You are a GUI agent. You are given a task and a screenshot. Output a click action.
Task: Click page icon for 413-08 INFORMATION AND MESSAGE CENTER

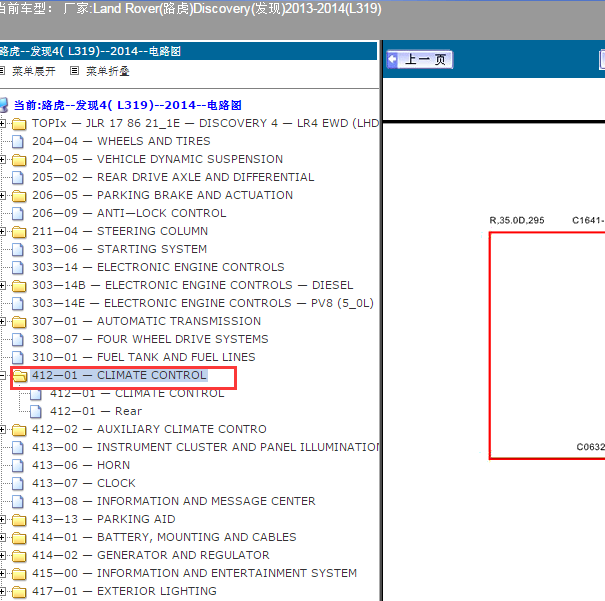pyautogui.click(x=17, y=501)
